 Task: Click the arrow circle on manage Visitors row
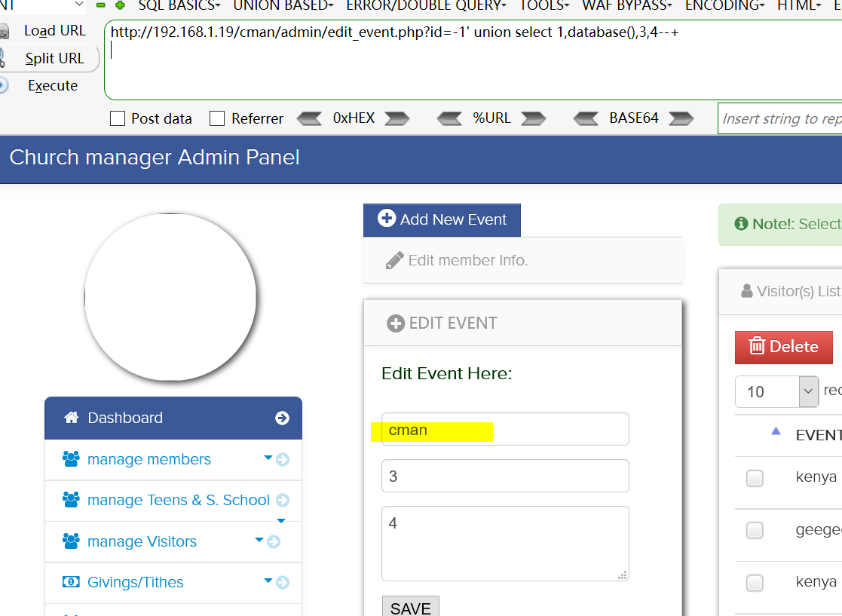[274, 542]
